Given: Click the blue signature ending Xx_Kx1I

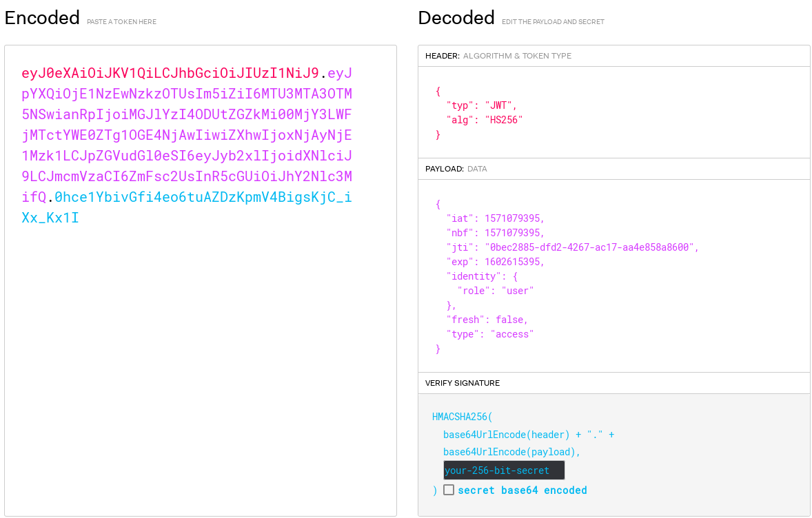Looking at the screenshot, I should [50, 218].
